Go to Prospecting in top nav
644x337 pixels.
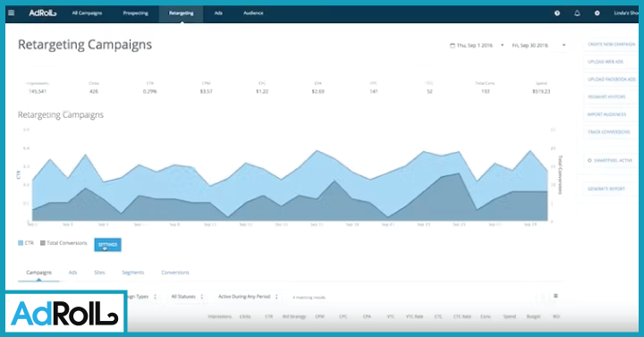(136, 13)
